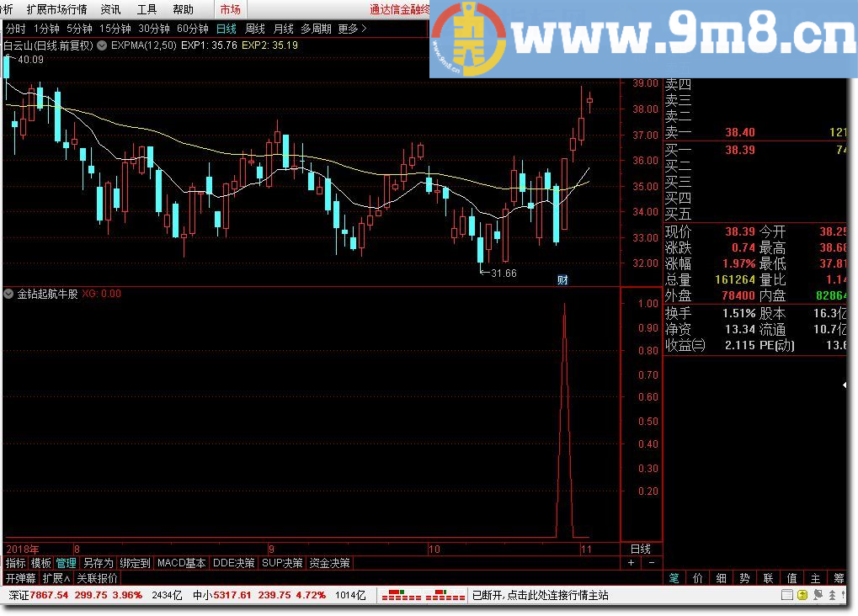Image resolution: width=858 pixels, height=616 pixels.
Task: Expand the 更多 period options
Action: pyautogui.click(x=352, y=29)
